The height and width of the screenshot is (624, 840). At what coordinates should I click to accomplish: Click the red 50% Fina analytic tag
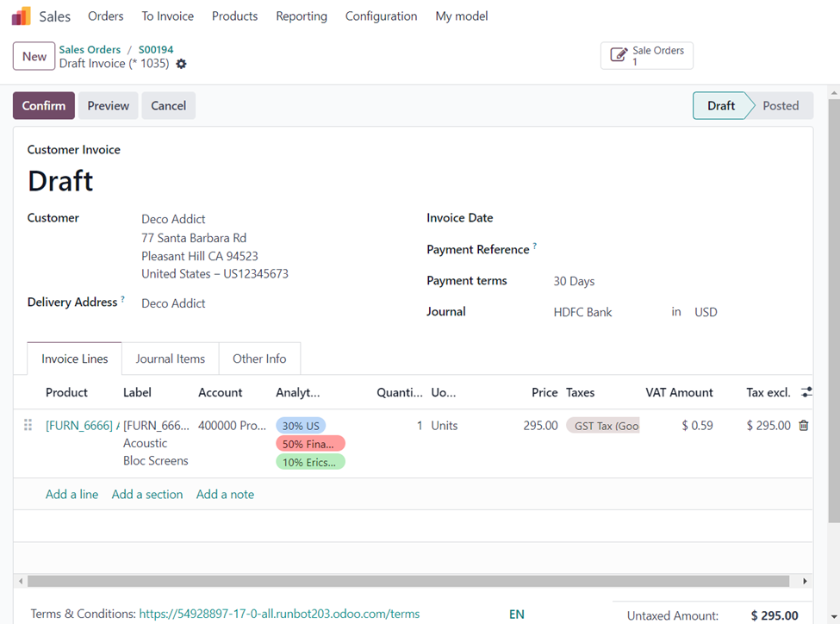pos(310,444)
